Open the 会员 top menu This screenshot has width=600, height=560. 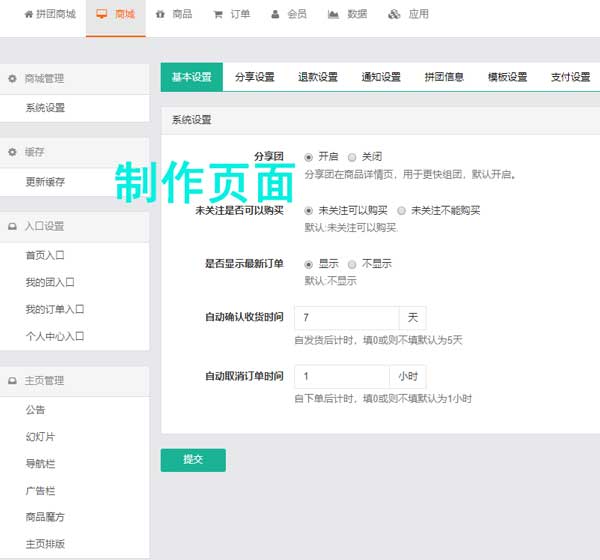289,15
